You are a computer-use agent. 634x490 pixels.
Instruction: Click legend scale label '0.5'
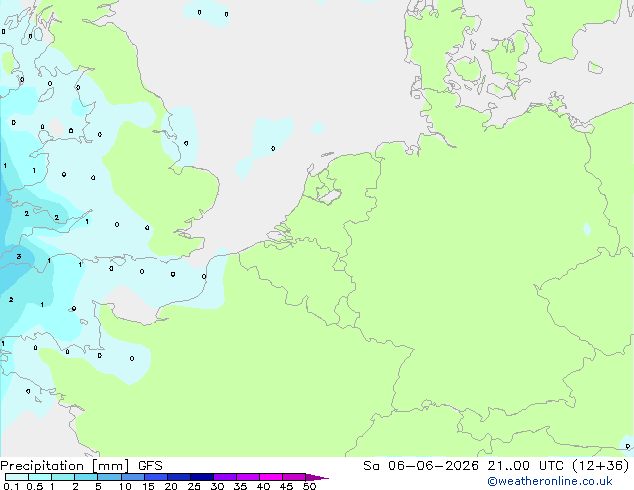click(x=35, y=486)
